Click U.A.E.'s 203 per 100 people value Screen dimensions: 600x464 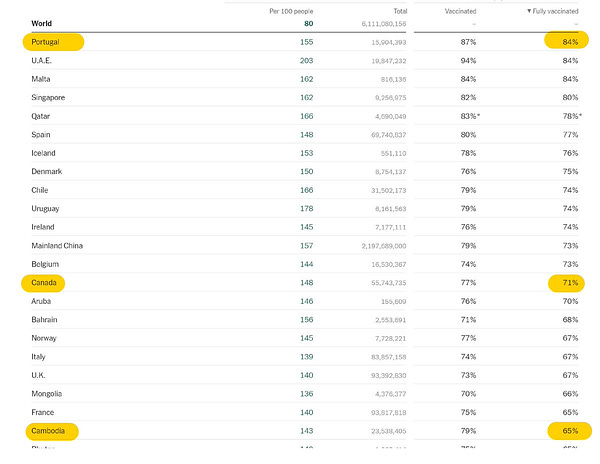tap(307, 60)
